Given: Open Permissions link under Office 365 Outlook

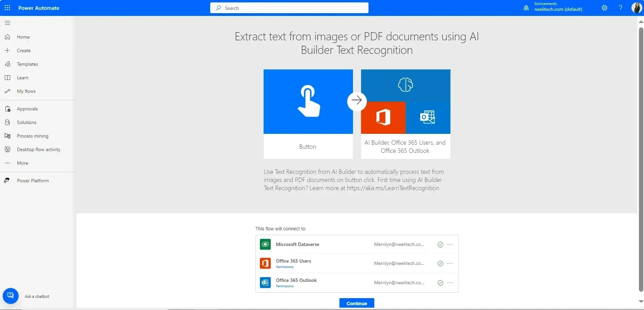Looking at the screenshot, I should click(285, 286).
